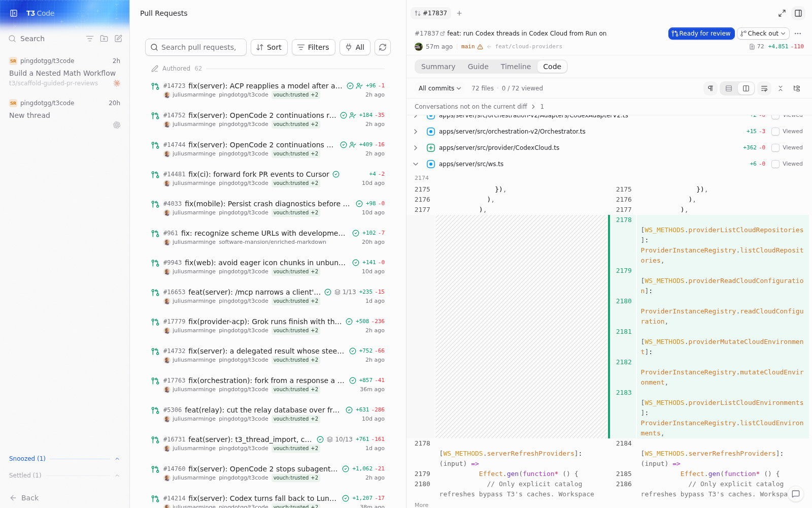Click the Sort button
This screenshot has height=508, width=812.
point(269,47)
